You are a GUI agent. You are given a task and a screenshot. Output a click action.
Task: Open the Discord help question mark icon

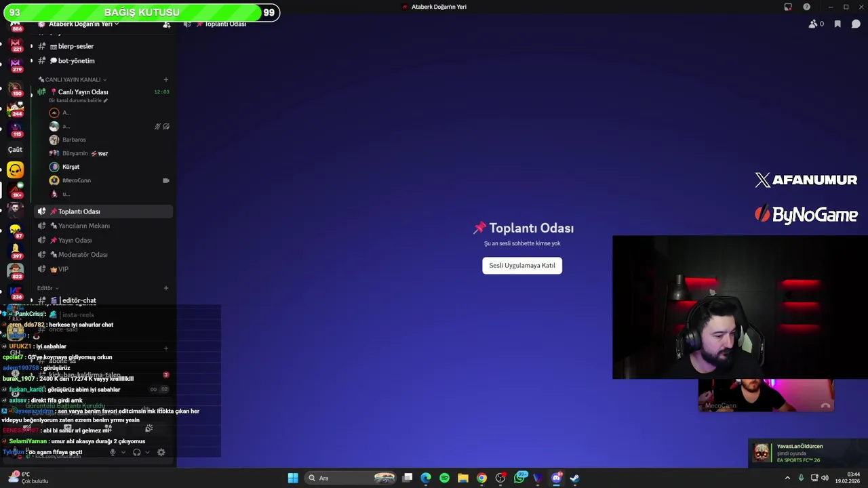tap(806, 7)
